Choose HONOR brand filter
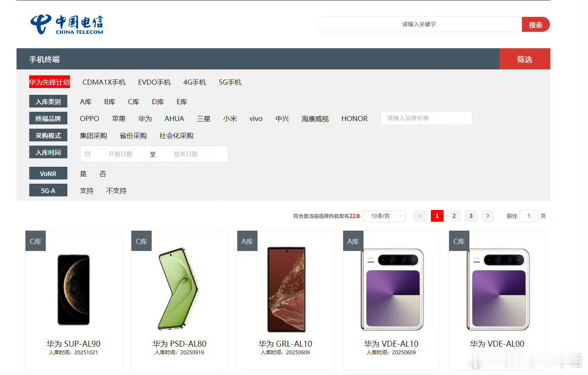This screenshot has width=588, height=375. (355, 119)
